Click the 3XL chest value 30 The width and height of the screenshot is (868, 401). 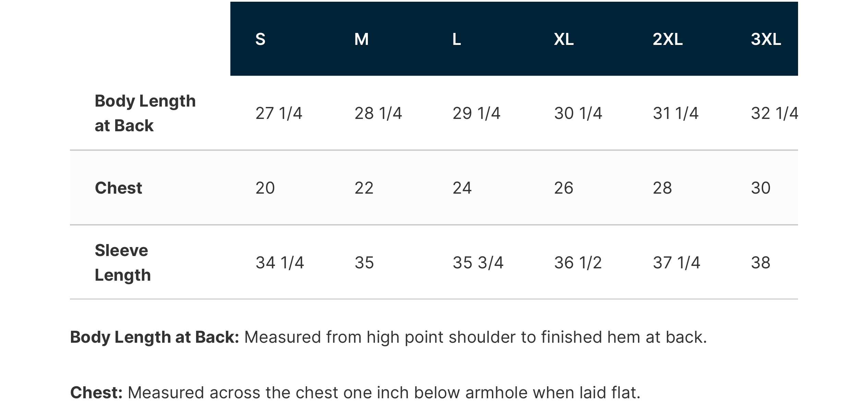(761, 188)
